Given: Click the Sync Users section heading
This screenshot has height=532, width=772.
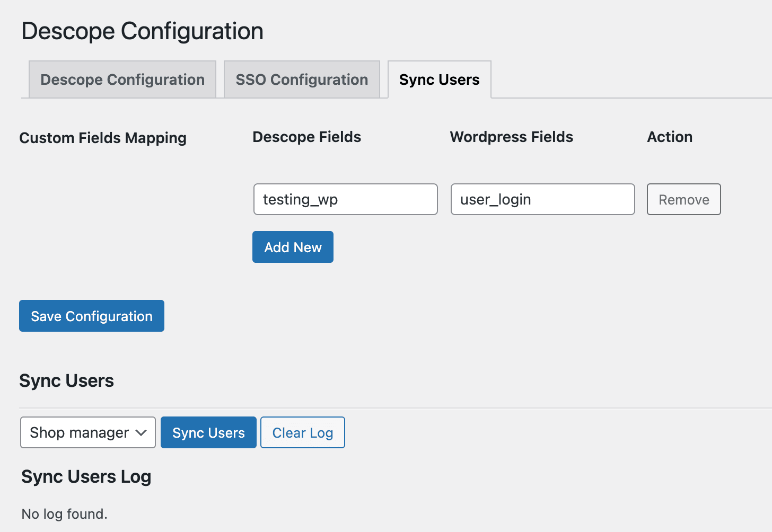Looking at the screenshot, I should [x=66, y=380].
